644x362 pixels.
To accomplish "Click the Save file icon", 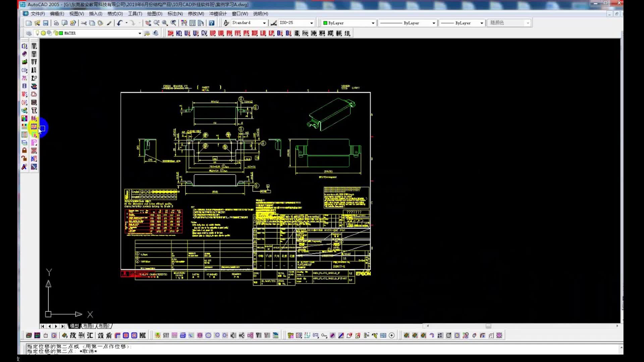I will click(x=46, y=23).
